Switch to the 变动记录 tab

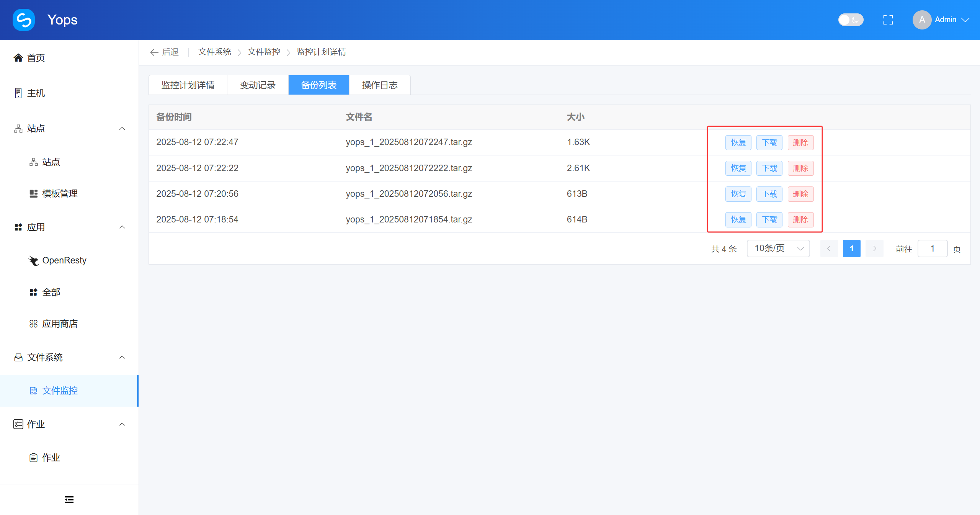(258, 85)
